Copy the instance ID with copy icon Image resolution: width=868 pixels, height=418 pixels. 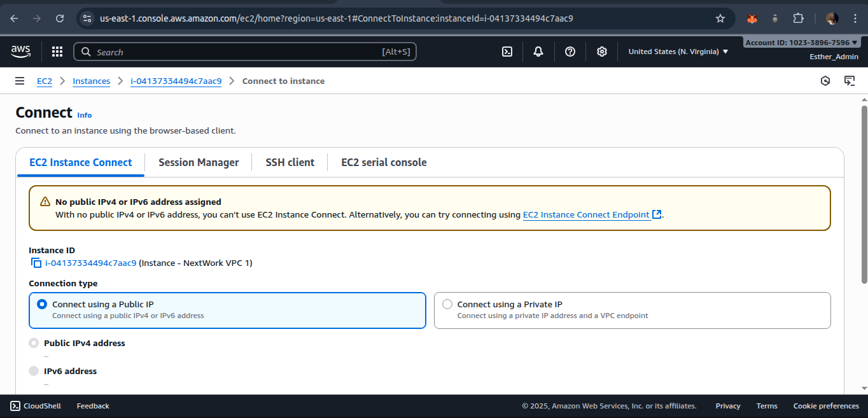pyautogui.click(x=36, y=263)
